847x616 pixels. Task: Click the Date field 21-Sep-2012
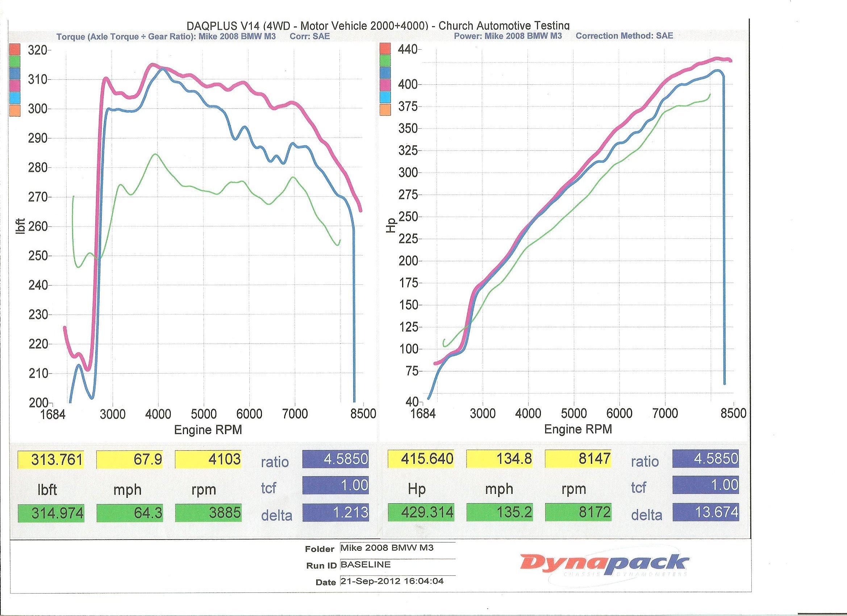pyautogui.click(x=397, y=581)
